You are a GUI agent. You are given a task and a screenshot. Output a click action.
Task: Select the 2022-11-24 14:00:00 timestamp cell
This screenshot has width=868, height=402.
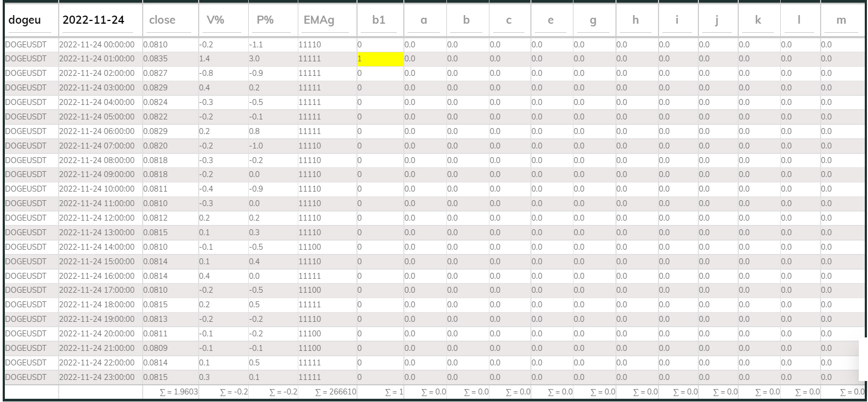click(97, 247)
